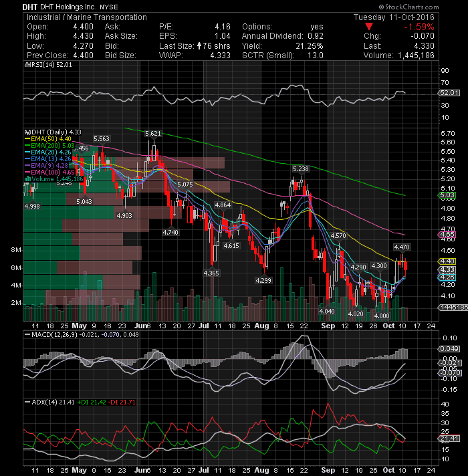Click the 4.615 price label
468x476 pixels.
231,245
